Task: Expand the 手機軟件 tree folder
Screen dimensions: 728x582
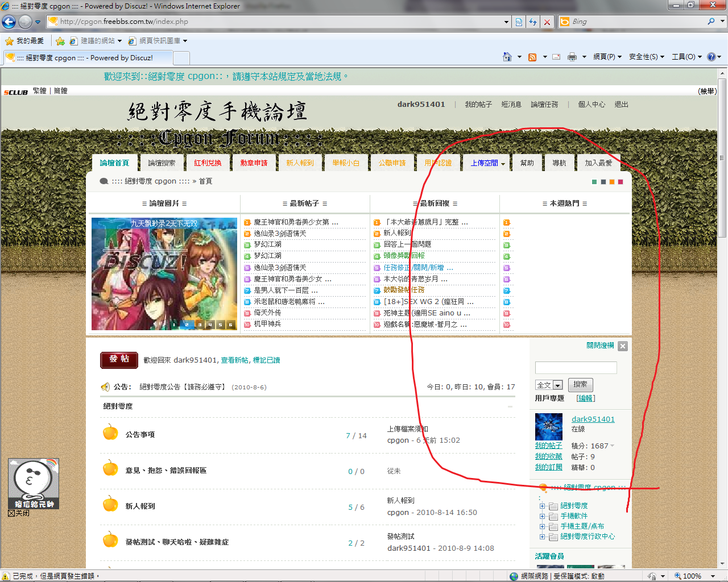Action: pyautogui.click(x=542, y=516)
